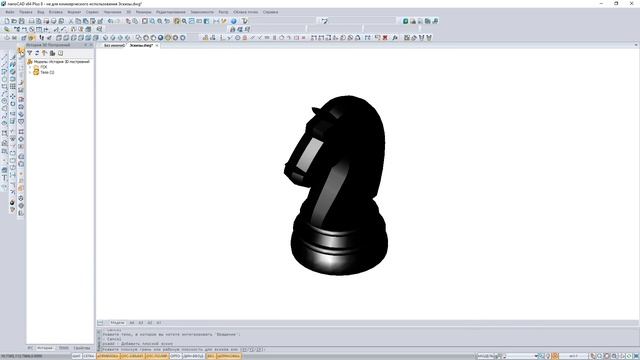Click the black chess knight model in viewport
Viewport: 640px width, 360px height.
click(339, 186)
